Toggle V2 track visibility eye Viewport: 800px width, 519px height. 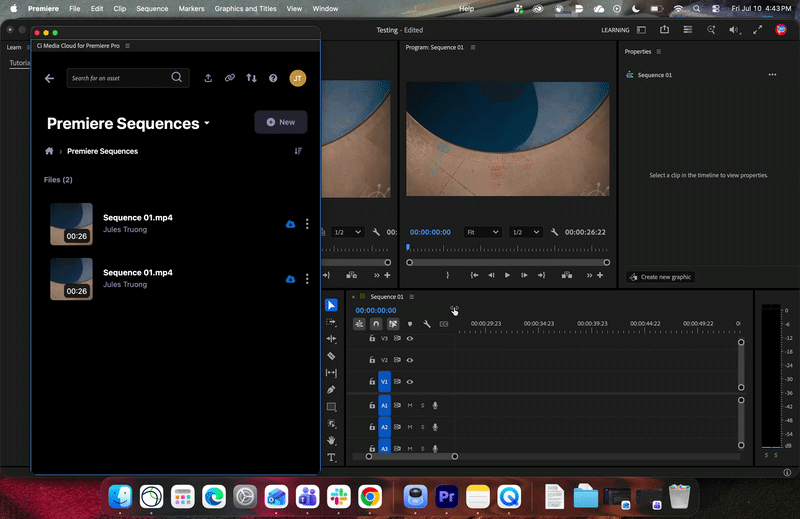click(x=410, y=360)
